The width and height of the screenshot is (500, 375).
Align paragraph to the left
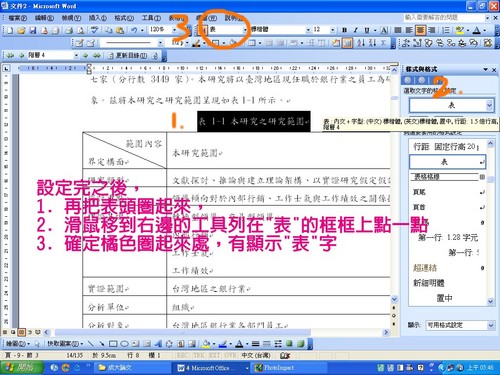tap(409, 30)
